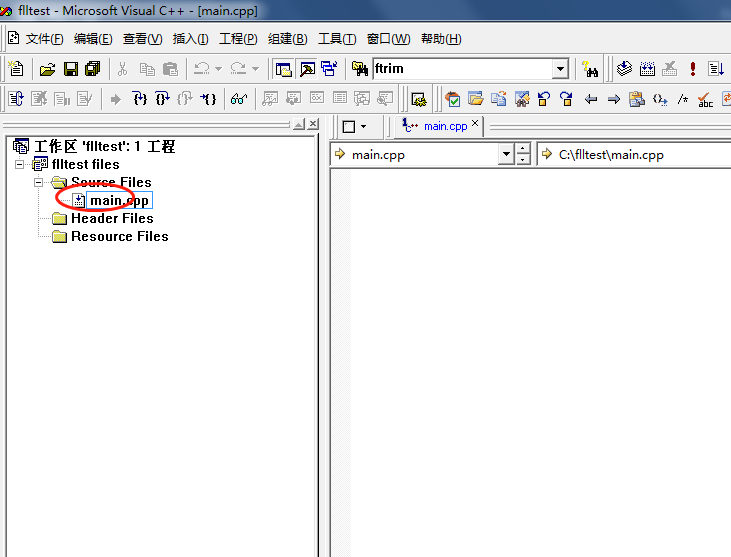
Task: Open the 工程(P) menu
Action: [x=238, y=39]
